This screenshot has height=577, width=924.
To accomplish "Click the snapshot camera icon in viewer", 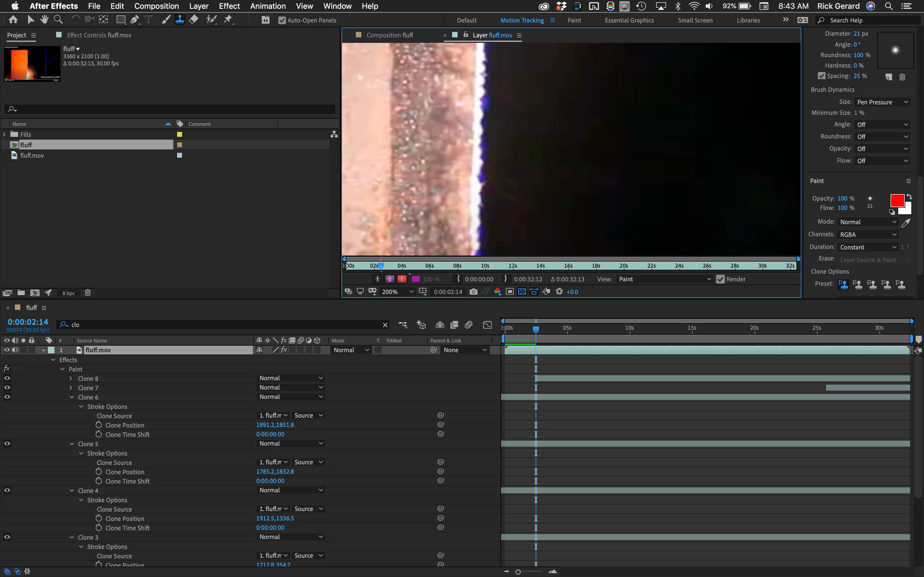I will coord(474,292).
